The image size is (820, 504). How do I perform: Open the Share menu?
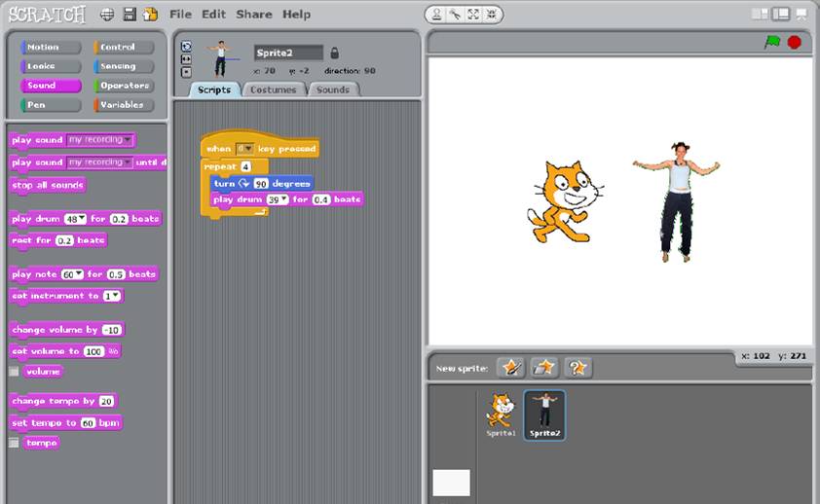[x=254, y=14]
